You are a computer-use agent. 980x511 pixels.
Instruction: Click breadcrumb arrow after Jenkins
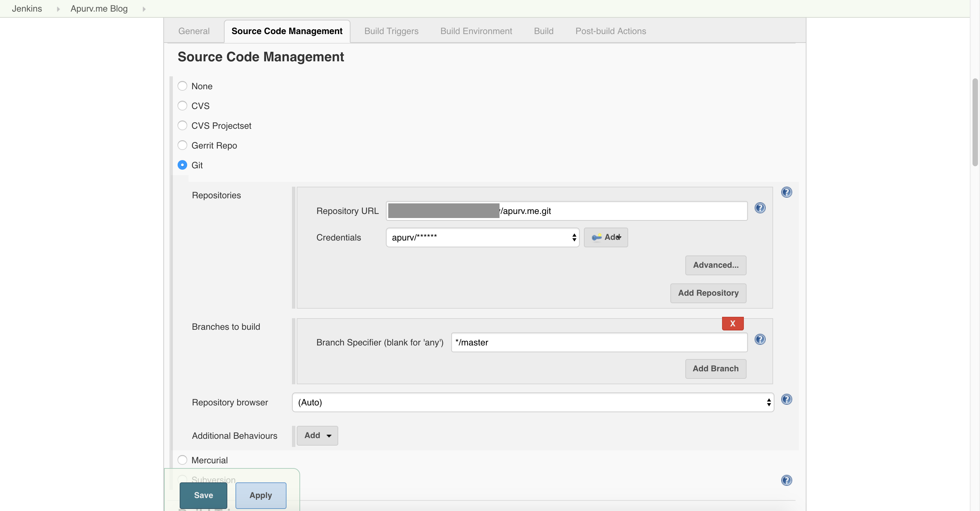click(x=58, y=9)
